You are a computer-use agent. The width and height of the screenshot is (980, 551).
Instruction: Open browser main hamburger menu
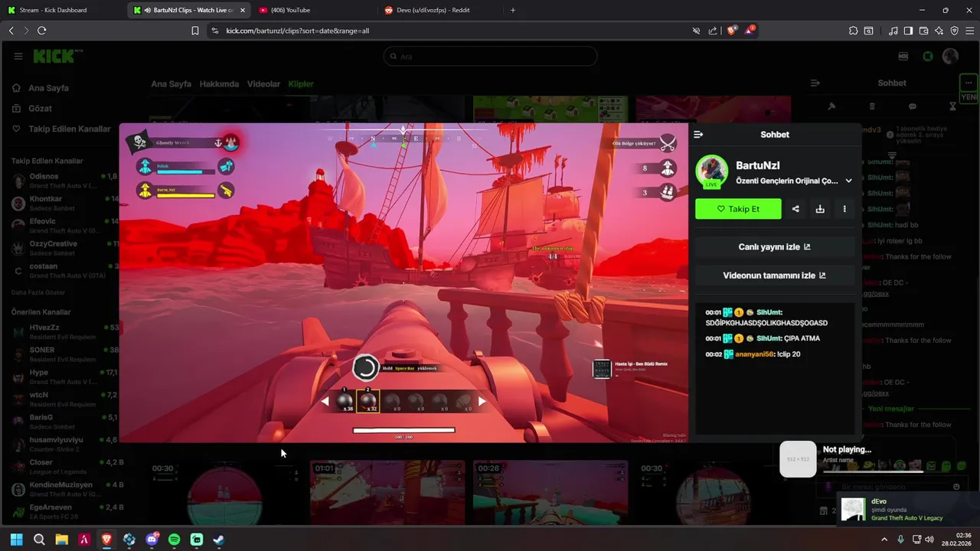(x=969, y=31)
